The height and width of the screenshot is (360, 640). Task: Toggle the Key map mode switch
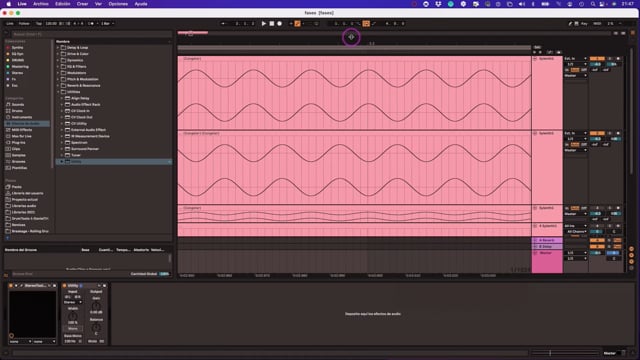point(584,24)
